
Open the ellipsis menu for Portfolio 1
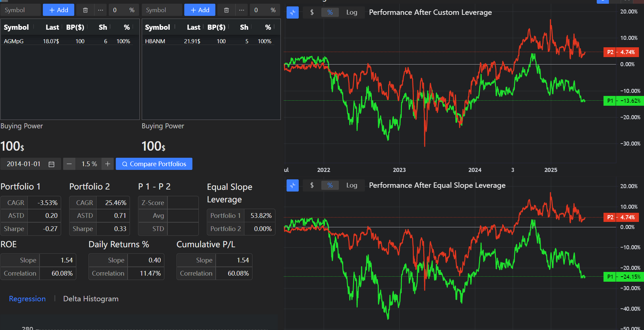[x=100, y=10]
